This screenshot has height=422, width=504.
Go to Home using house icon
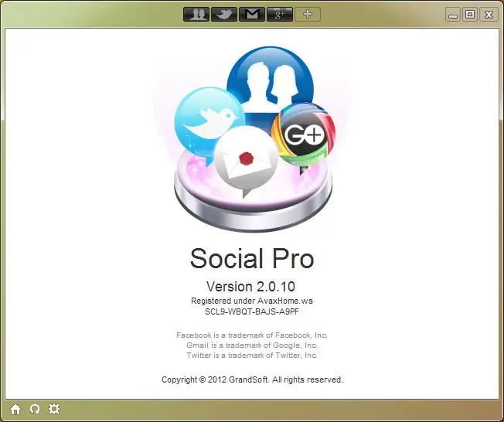point(15,409)
